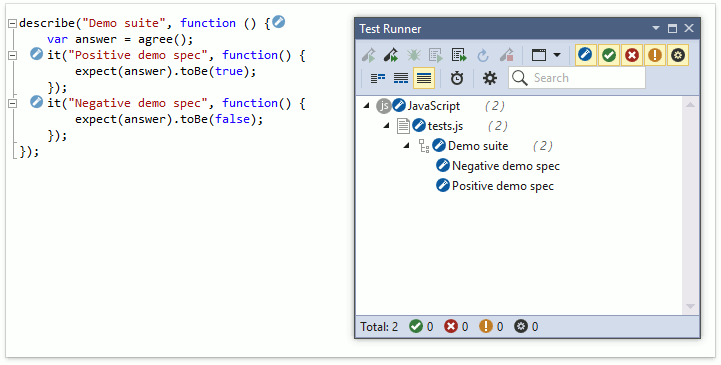Repeat last run via circular arrow icon
721x365 pixels.
click(482, 56)
